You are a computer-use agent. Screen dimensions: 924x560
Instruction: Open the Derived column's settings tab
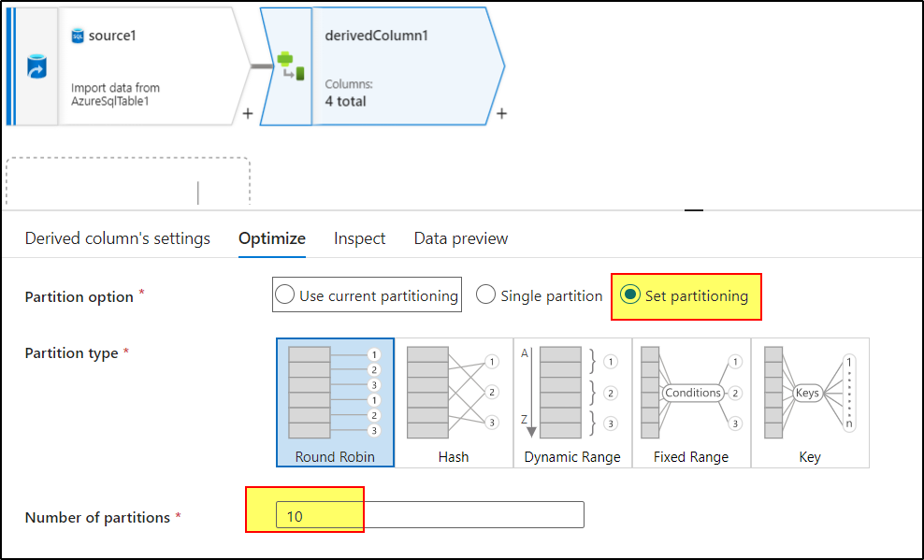118,238
